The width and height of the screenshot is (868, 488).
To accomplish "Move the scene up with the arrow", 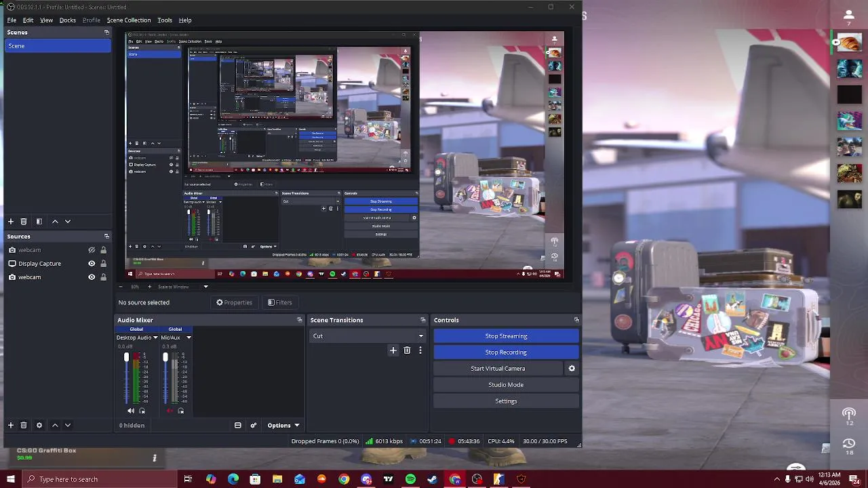I will click(x=55, y=222).
